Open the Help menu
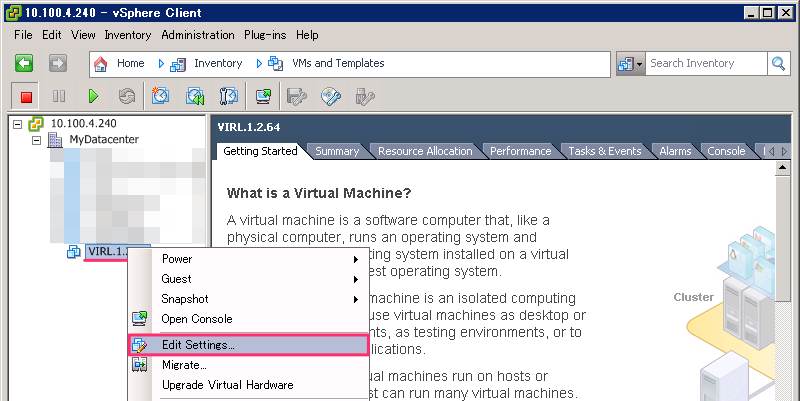The width and height of the screenshot is (800, 401). [x=307, y=35]
